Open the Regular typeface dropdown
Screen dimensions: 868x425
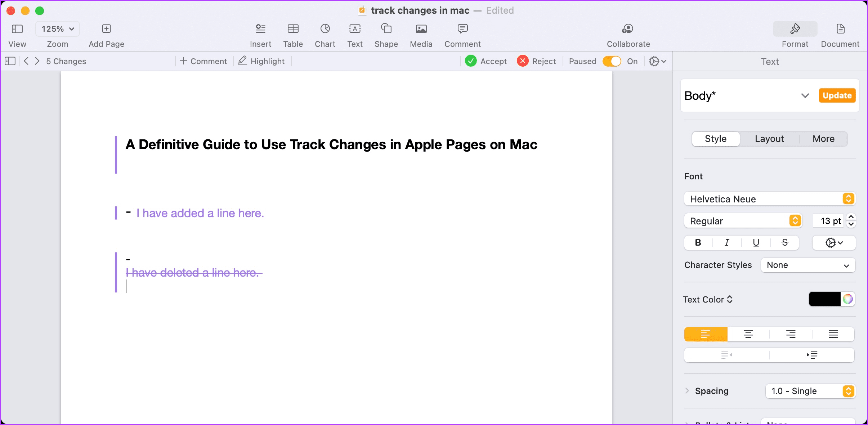[x=743, y=221]
